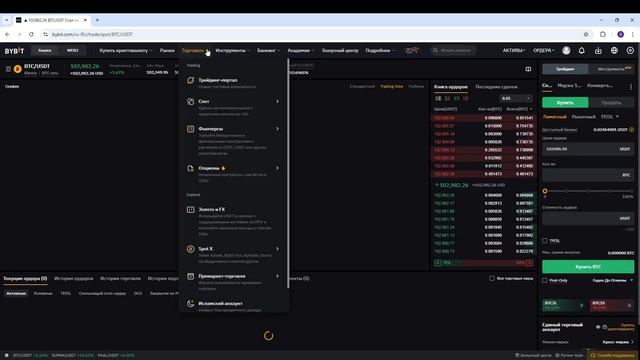Enable the TP/SL checkbox

coord(545,240)
